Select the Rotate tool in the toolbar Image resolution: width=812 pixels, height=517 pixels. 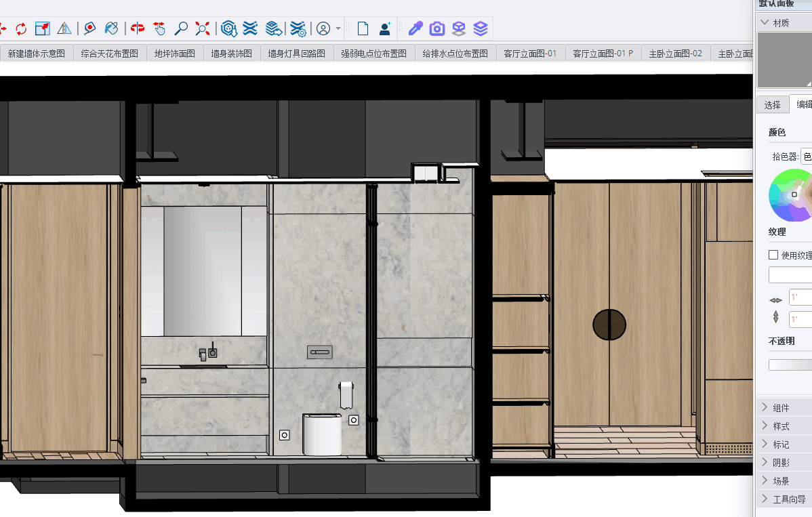coord(21,28)
